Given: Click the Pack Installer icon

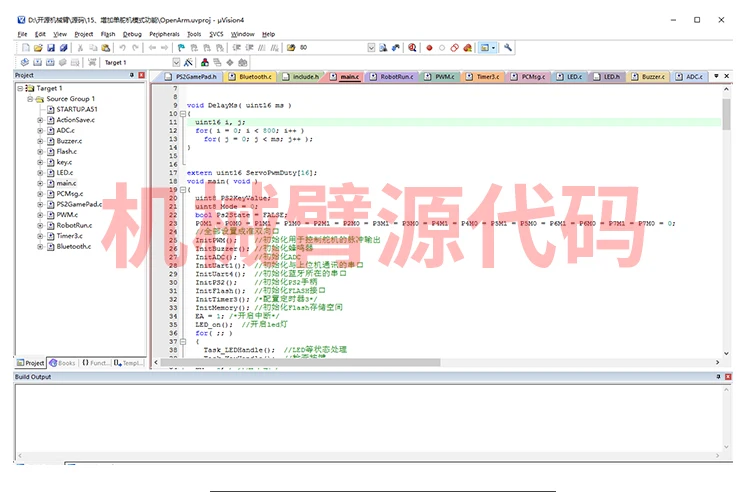Looking at the screenshot, I should (x=243, y=63).
